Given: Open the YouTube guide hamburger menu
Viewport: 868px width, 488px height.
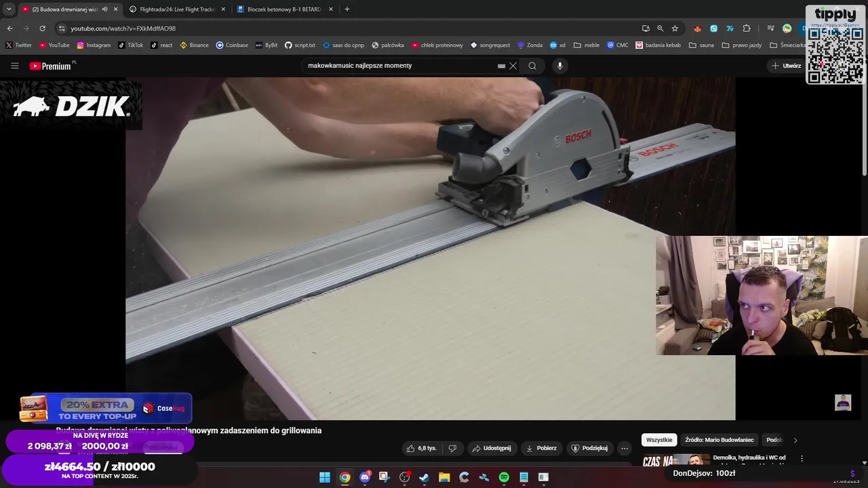Looking at the screenshot, I should (15, 66).
